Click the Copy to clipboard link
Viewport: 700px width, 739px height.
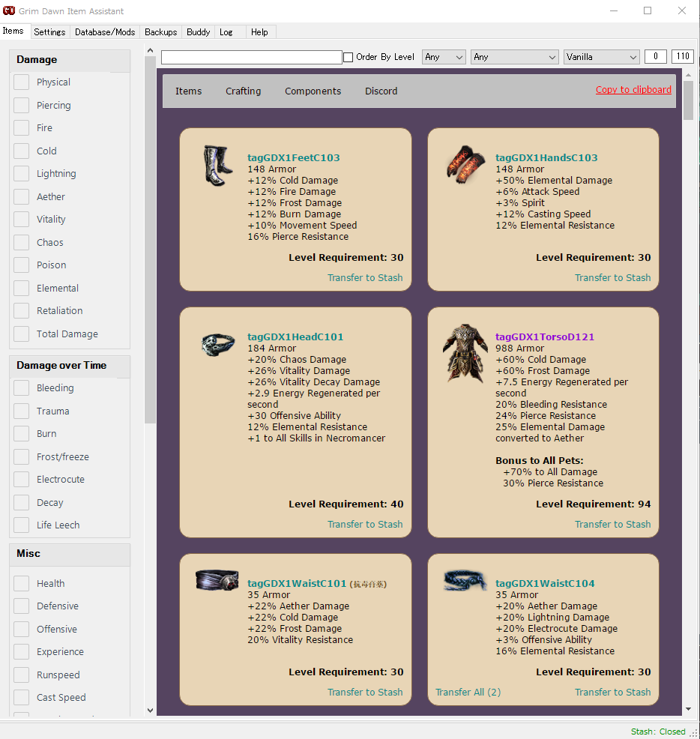(633, 89)
